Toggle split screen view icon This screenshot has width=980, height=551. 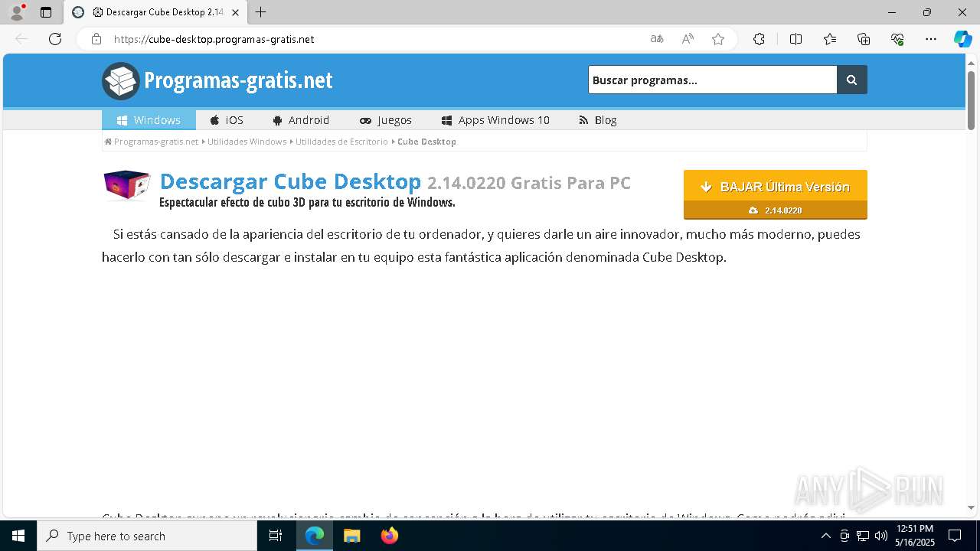795,39
